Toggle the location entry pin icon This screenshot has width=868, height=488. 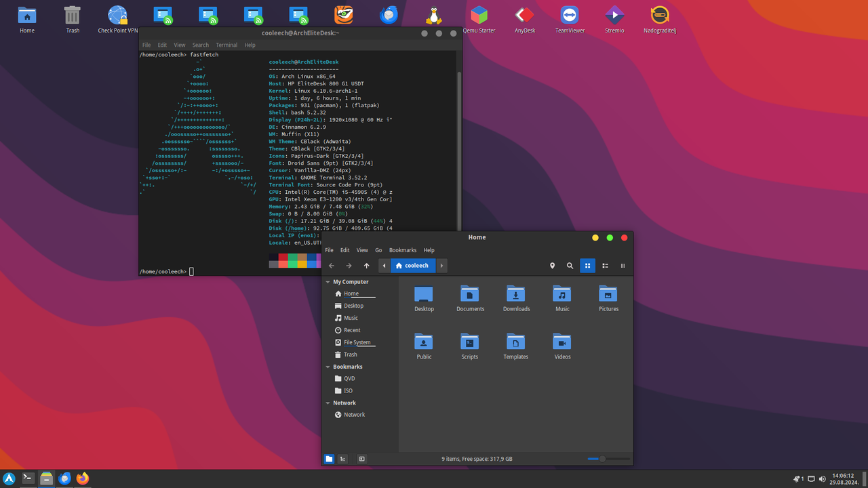tap(552, 266)
